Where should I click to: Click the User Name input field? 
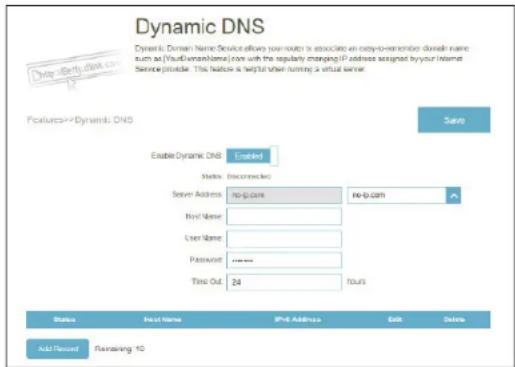(284, 238)
